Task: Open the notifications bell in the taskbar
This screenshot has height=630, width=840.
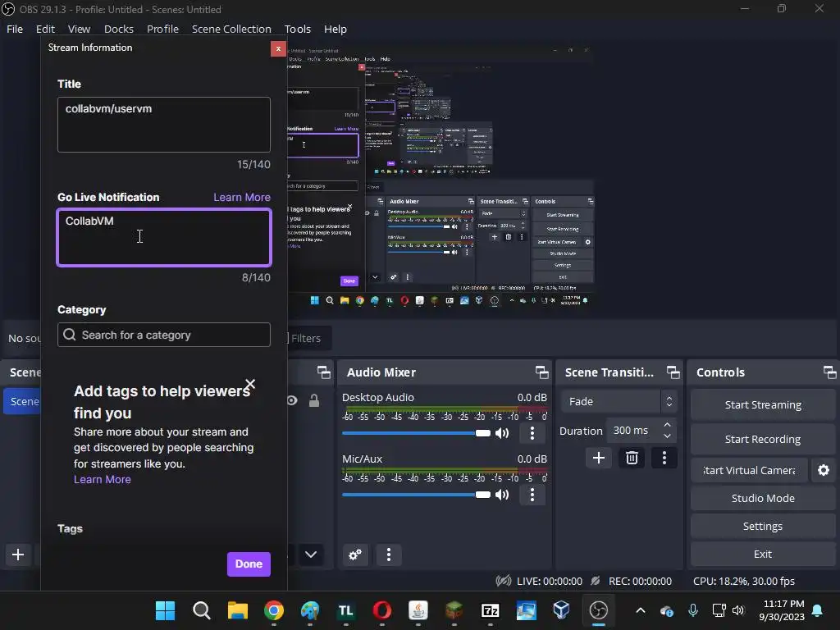Action: pyautogui.click(x=818, y=610)
